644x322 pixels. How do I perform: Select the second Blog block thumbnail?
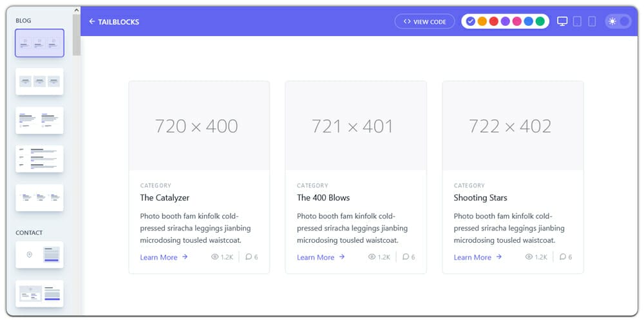click(39, 82)
